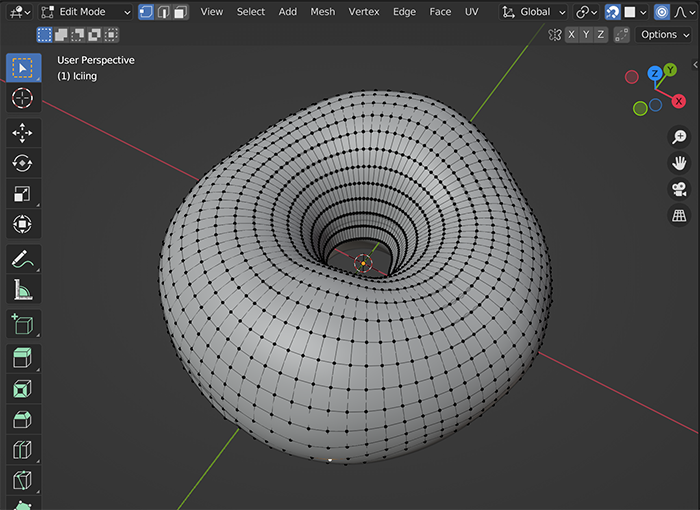Click the Zoom magnifier viewport icon

[679, 137]
